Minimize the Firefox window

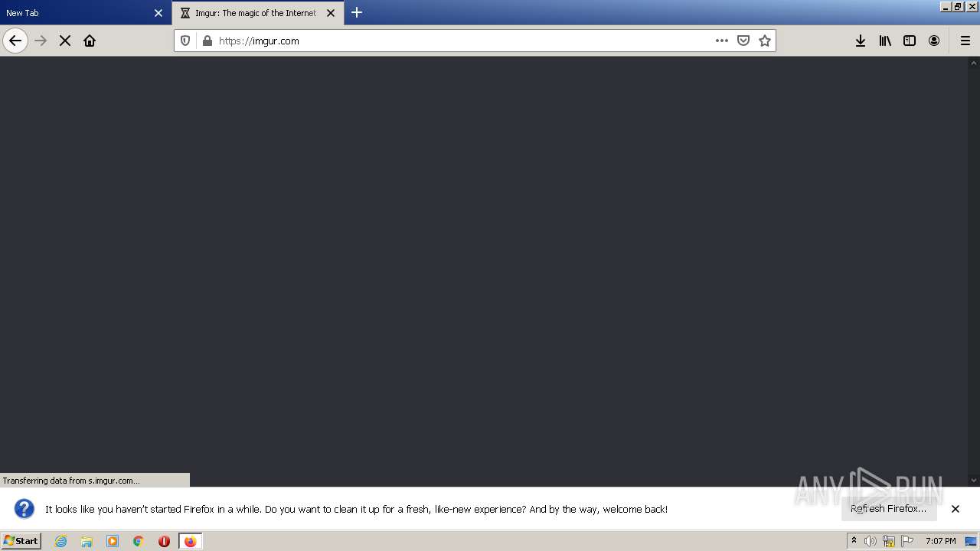(x=946, y=6)
